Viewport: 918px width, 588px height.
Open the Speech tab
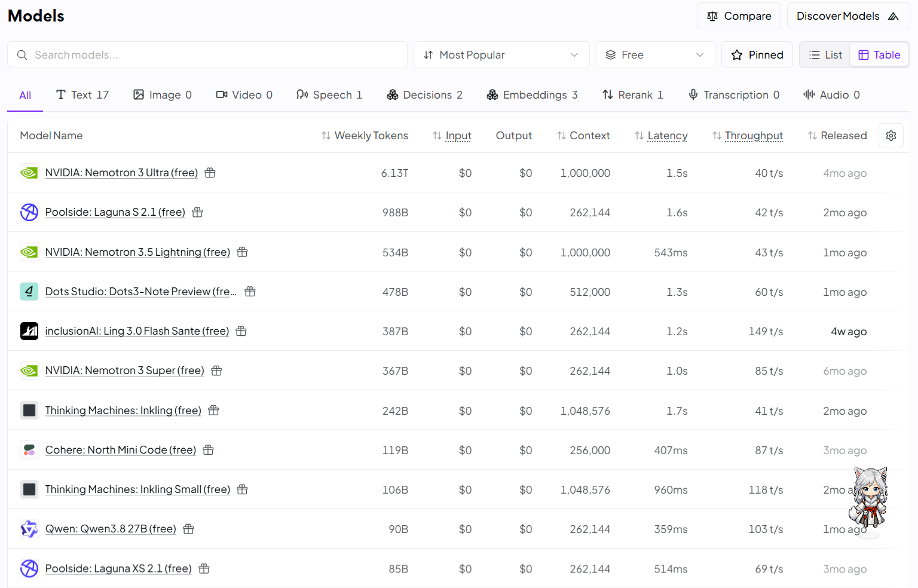pyautogui.click(x=329, y=95)
